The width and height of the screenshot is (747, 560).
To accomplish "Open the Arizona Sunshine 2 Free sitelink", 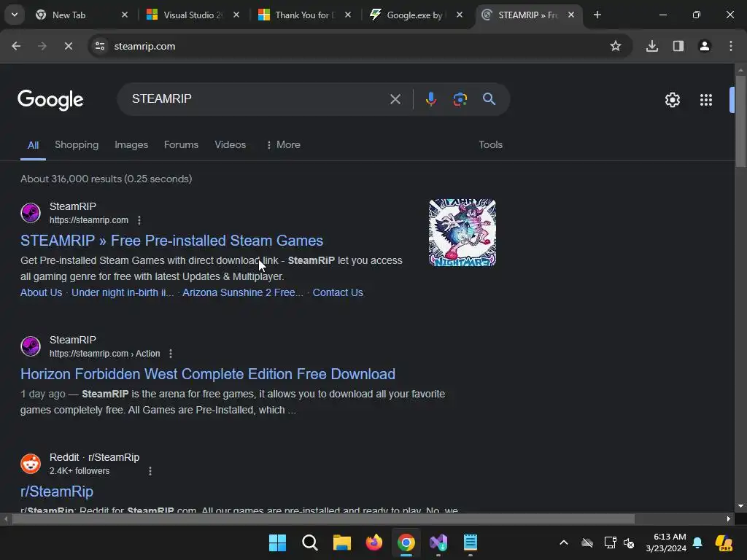I will pos(242,292).
